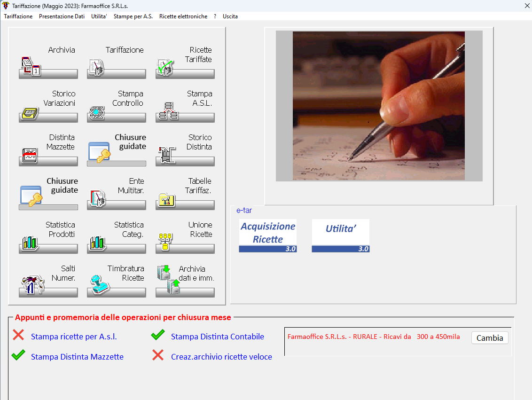Launch e-tar Acquisizione Ricette 3.0

tap(268, 236)
